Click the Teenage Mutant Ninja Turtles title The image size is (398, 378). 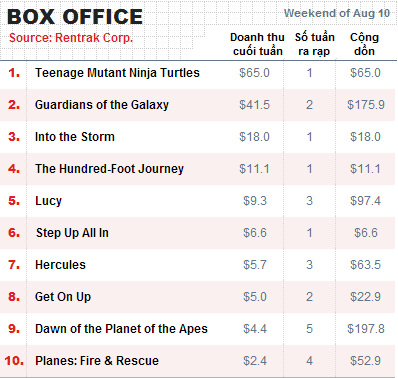(117, 73)
